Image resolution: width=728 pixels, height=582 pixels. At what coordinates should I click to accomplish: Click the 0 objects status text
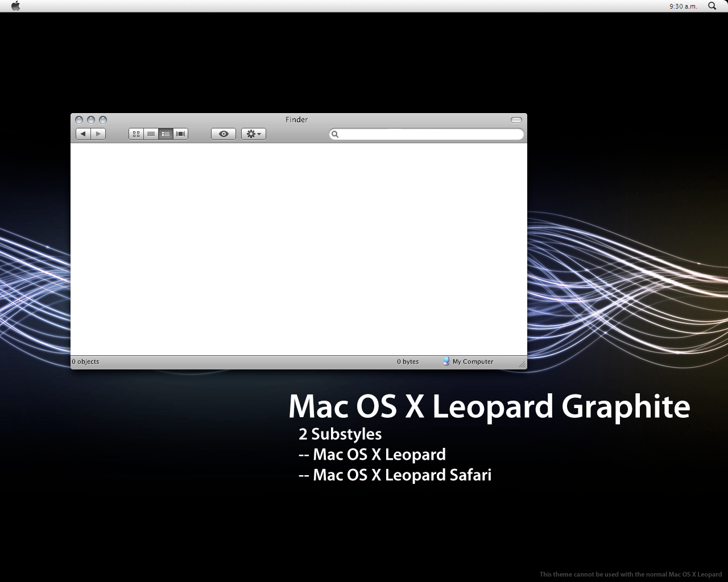[85, 361]
